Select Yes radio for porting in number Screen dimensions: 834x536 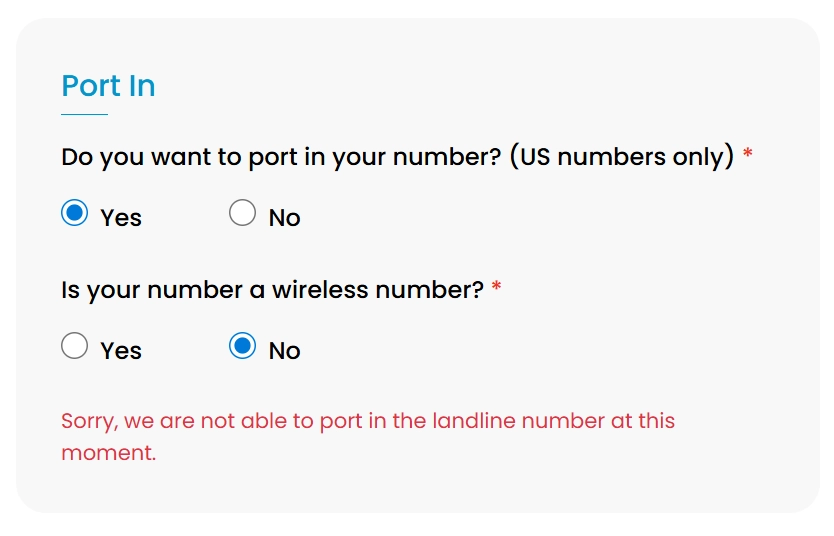tap(75, 213)
